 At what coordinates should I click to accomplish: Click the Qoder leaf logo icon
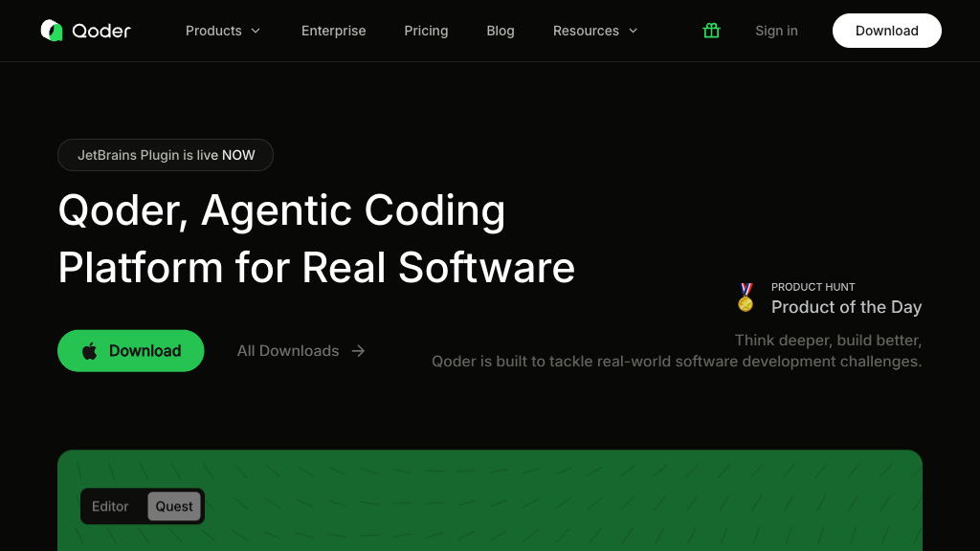pyautogui.click(x=52, y=31)
